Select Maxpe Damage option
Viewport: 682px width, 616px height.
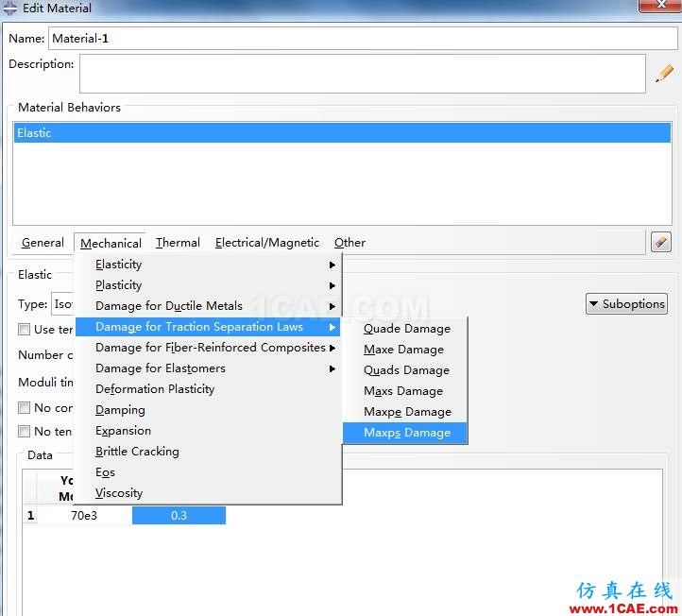point(405,412)
